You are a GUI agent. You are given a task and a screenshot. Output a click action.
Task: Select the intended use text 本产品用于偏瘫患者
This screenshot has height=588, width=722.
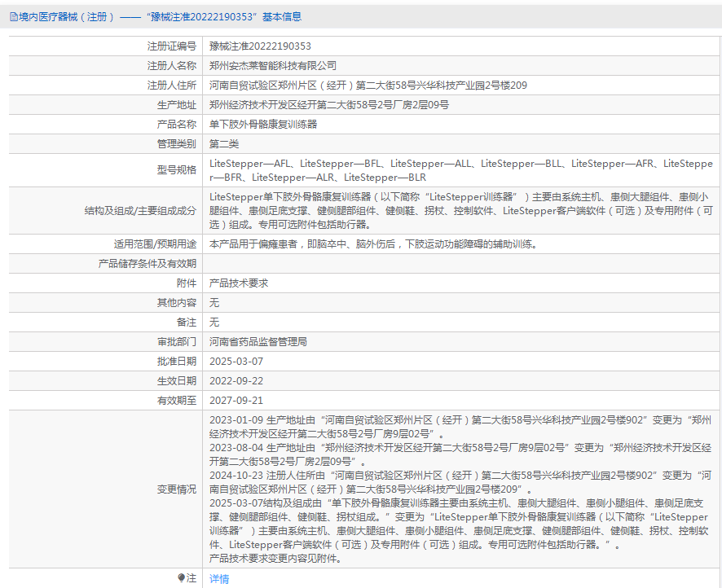click(373, 244)
